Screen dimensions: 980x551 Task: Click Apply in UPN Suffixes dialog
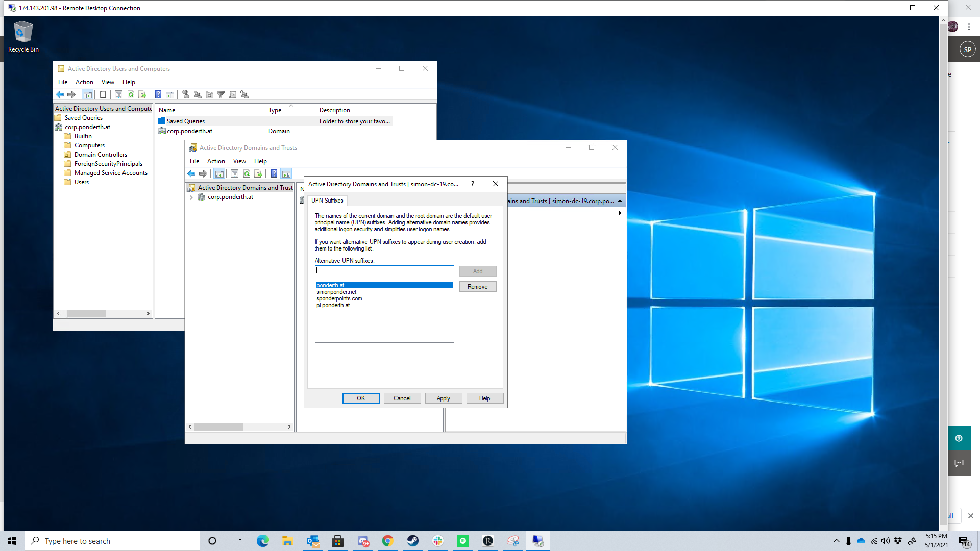[444, 398]
